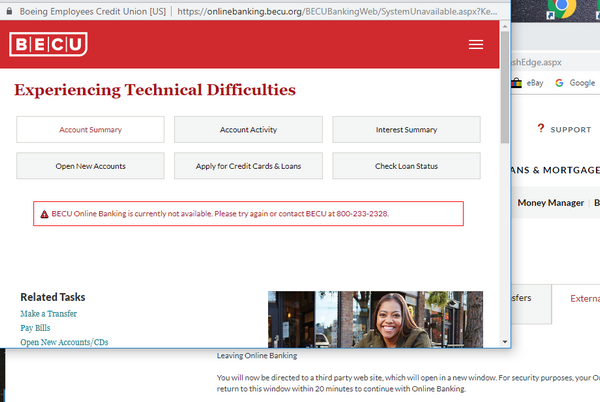Click the BECU logo

(48, 44)
